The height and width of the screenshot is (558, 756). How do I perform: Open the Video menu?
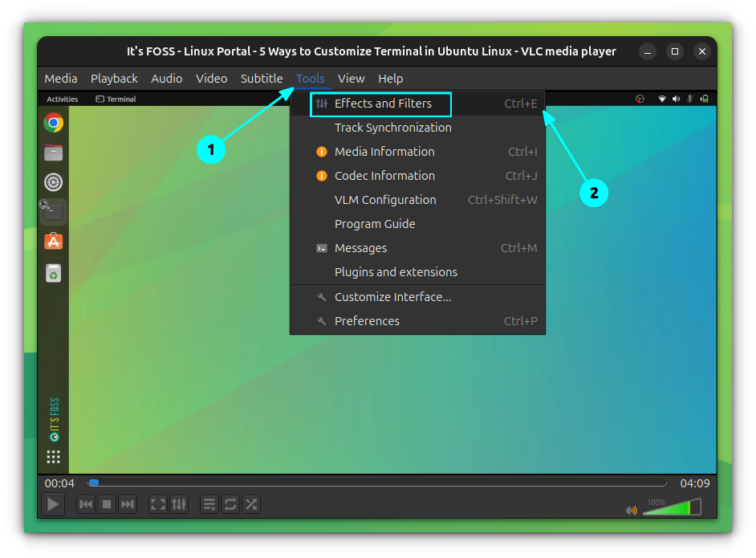coord(212,79)
